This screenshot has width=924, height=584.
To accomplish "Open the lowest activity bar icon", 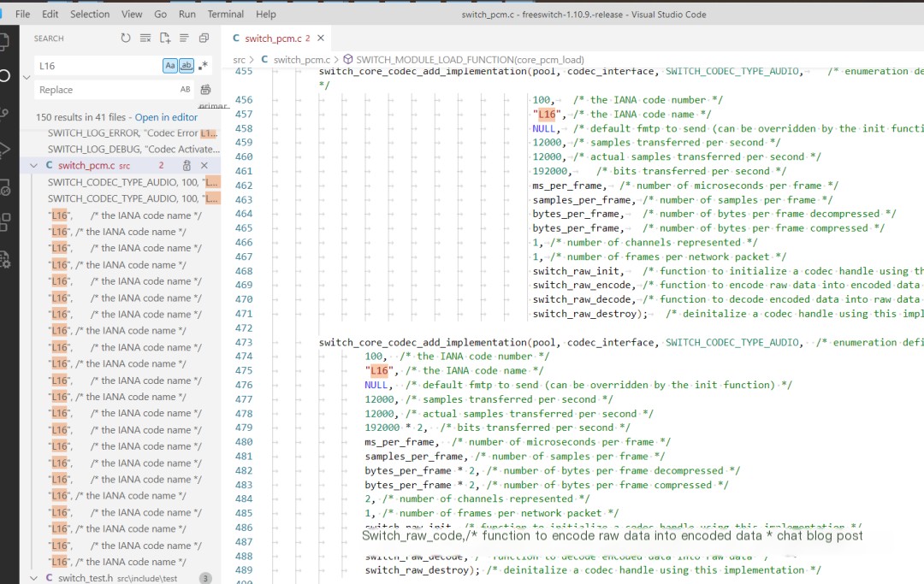I will [5, 259].
